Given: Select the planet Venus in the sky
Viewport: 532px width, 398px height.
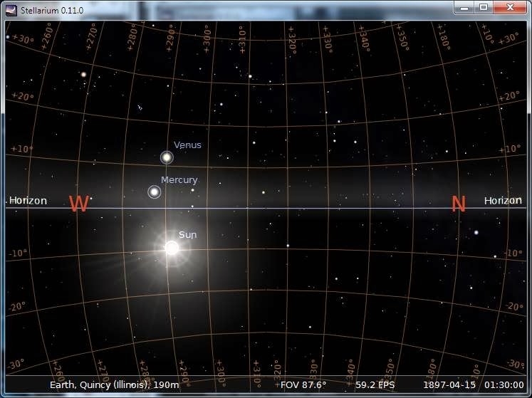Looking at the screenshot, I should click(x=167, y=157).
